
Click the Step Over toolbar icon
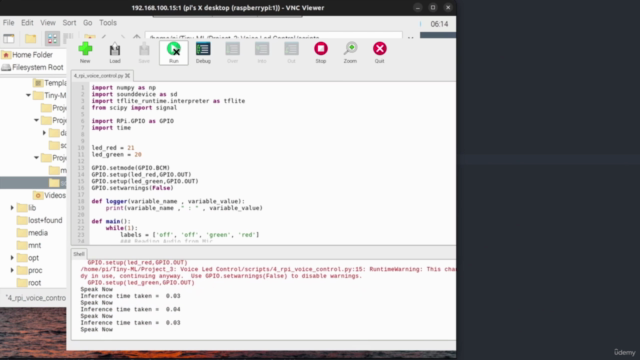pyautogui.click(x=232, y=53)
